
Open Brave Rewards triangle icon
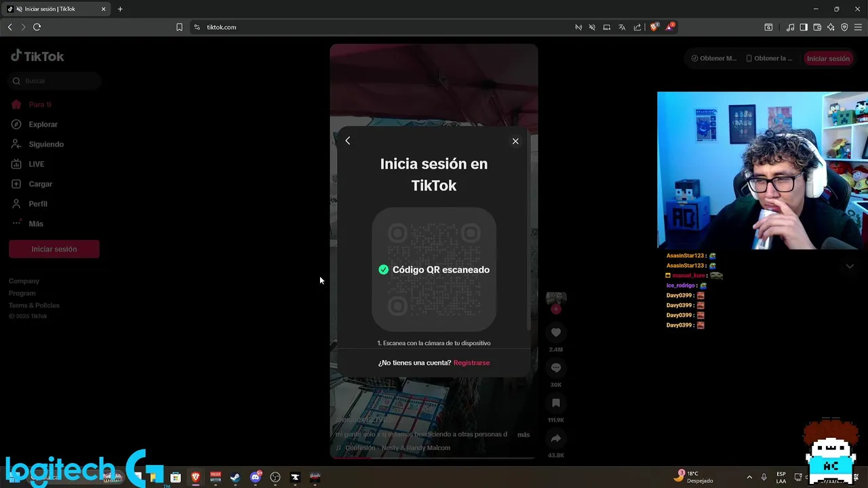[671, 27]
